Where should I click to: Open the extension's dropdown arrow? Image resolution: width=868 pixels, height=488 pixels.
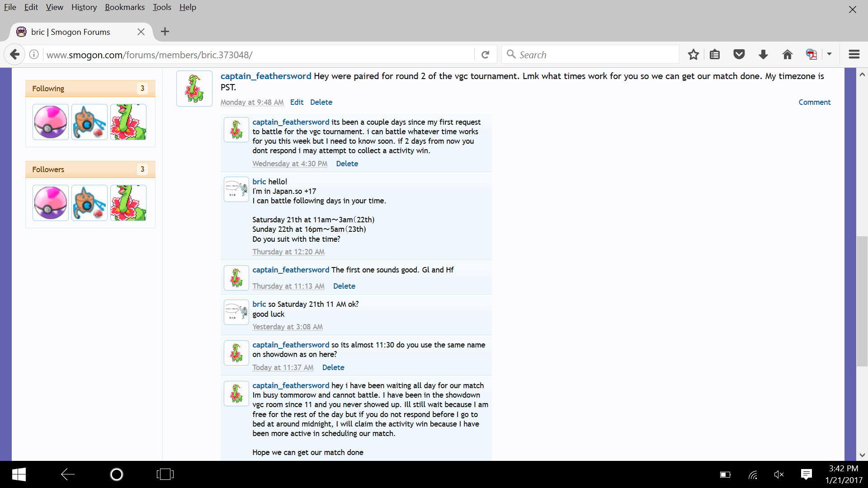[x=829, y=54]
